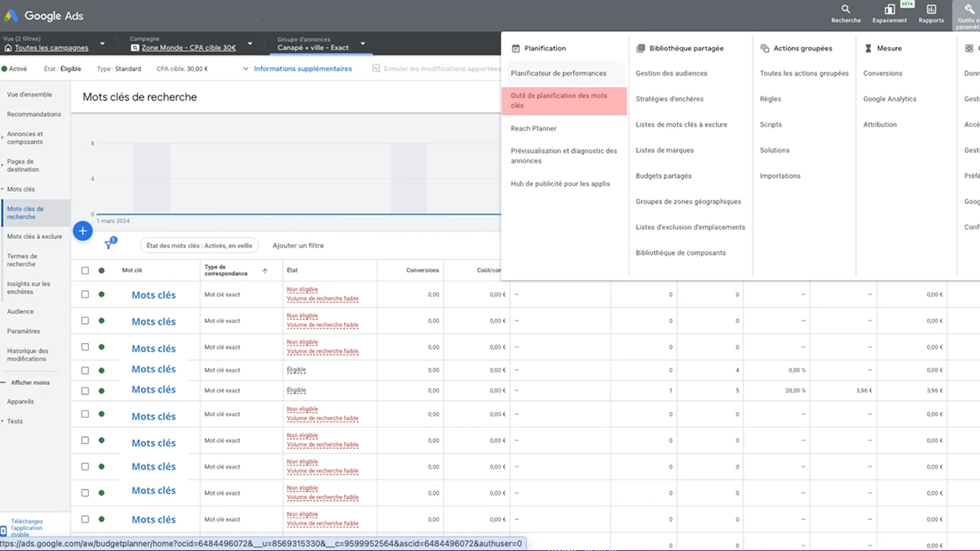Open Google Analytics under Mesure
The width and height of the screenshot is (980, 551).
[889, 99]
